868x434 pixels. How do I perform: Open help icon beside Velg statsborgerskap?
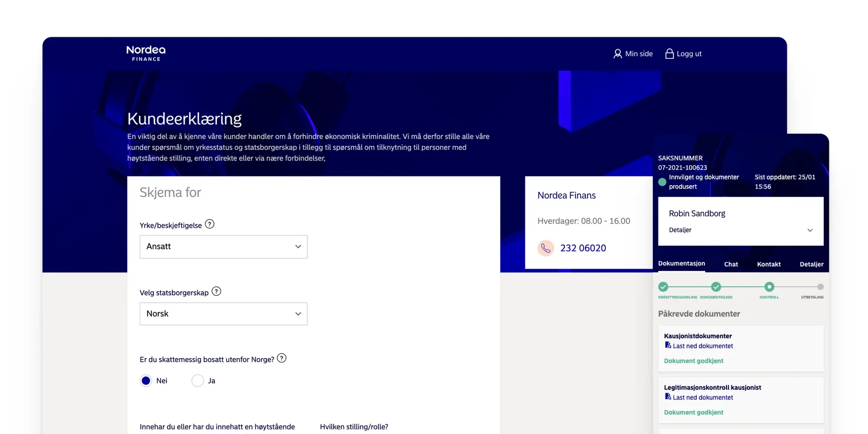[x=217, y=291]
